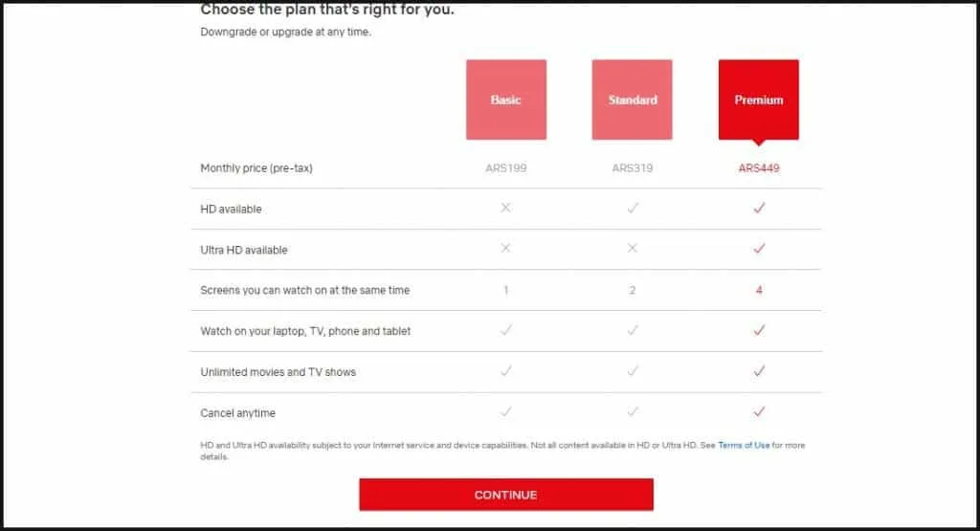
Task: Click Standard Ultra HD X icon
Action: [x=633, y=248]
